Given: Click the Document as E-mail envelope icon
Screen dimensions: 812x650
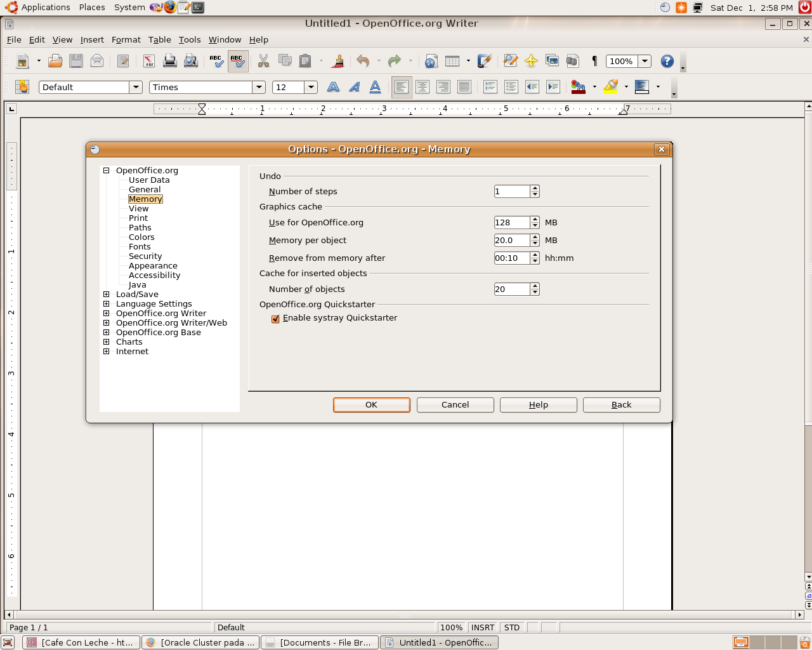Looking at the screenshot, I should [97, 61].
